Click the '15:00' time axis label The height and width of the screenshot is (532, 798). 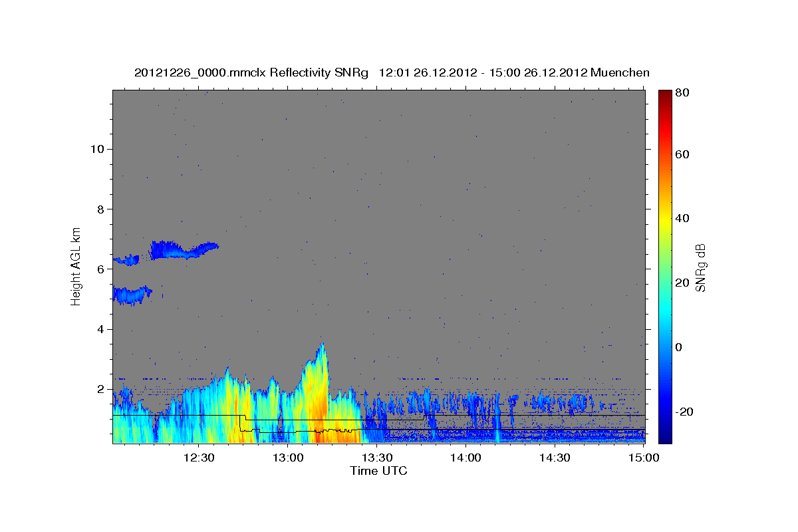[x=643, y=458]
